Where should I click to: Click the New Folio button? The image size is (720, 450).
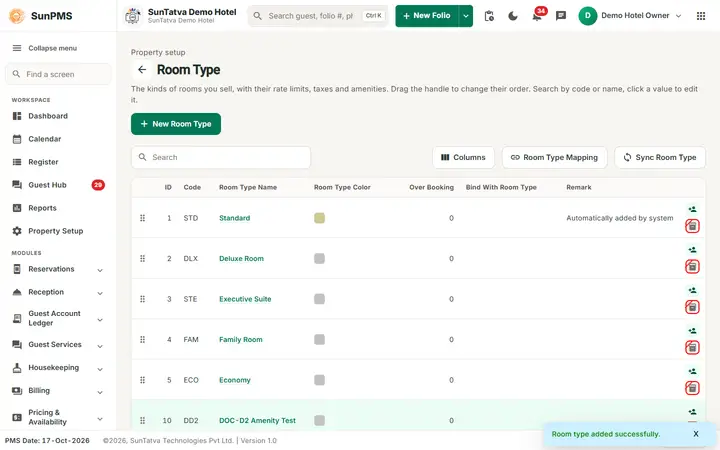[x=427, y=16]
